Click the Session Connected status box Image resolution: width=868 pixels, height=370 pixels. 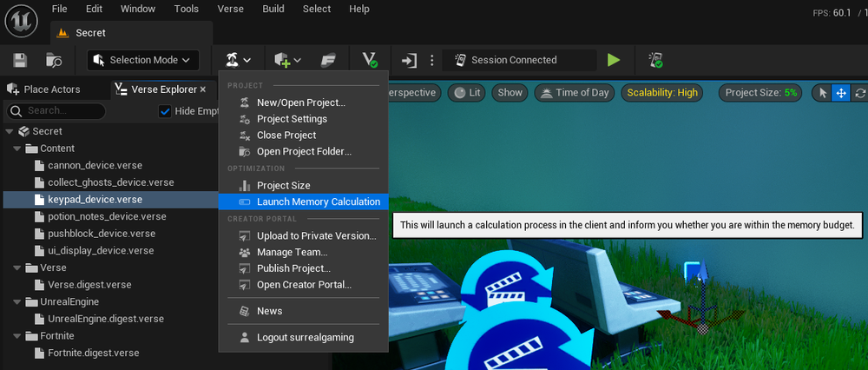(519, 60)
